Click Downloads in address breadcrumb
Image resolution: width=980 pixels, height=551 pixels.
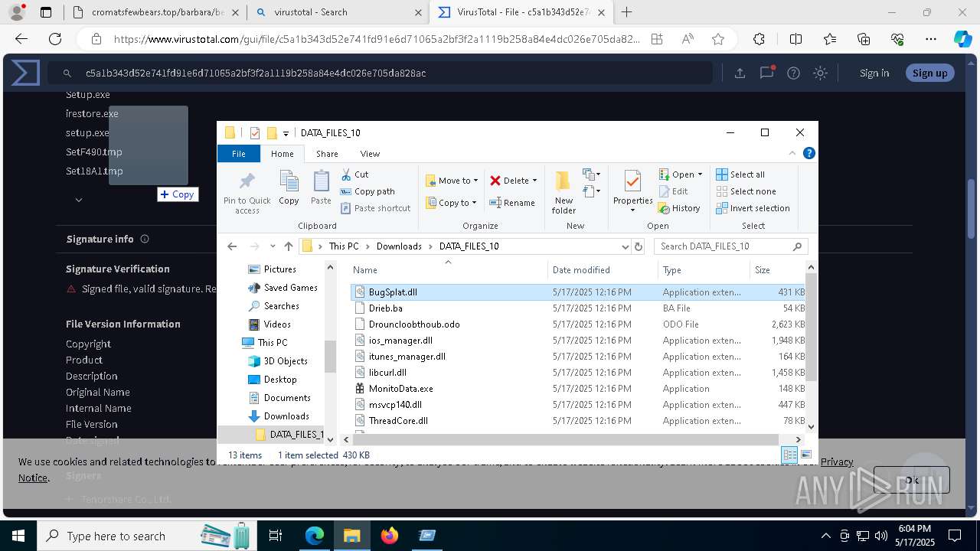(399, 246)
